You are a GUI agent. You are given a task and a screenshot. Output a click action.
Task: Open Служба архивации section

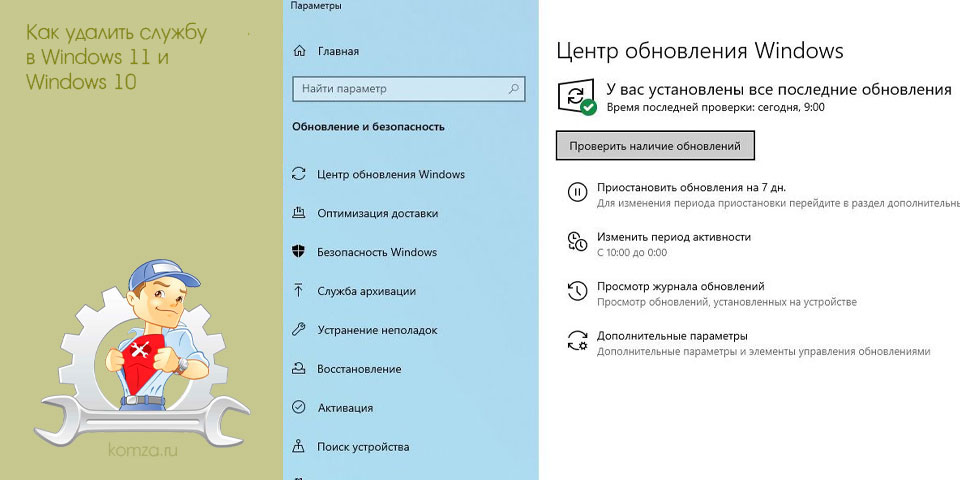point(367,291)
